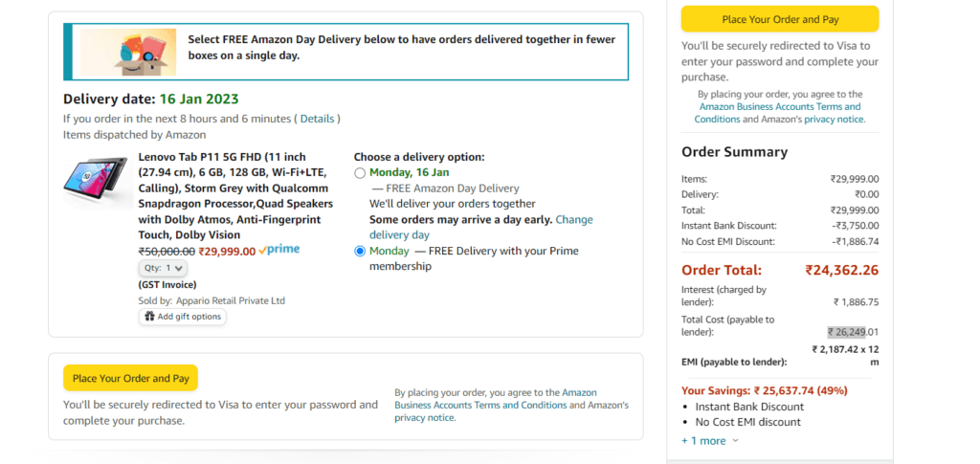Click the Prime logo beside the price
980x464 pixels.
(278, 249)
